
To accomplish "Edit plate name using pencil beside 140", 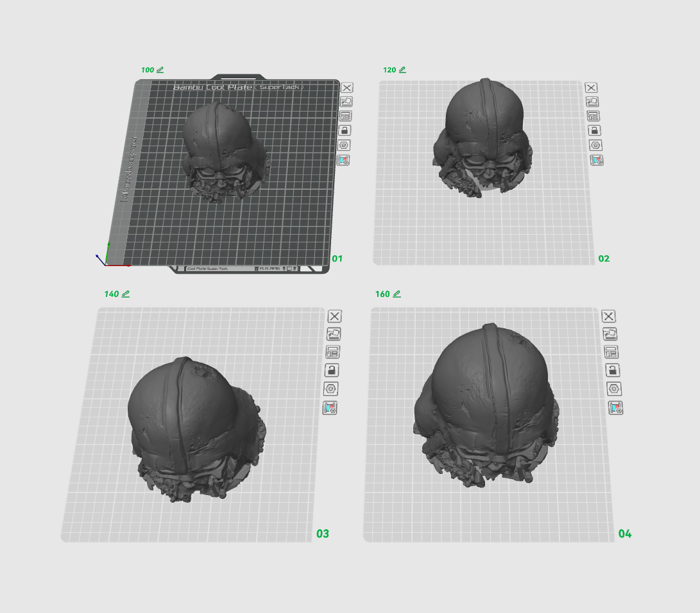I will pos(126,294).
